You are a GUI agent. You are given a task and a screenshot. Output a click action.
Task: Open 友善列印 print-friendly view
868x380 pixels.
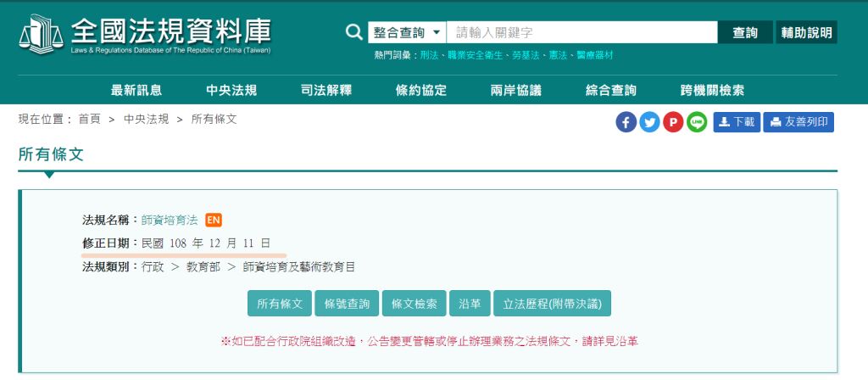pyautogui.click(x=798, y=122)
